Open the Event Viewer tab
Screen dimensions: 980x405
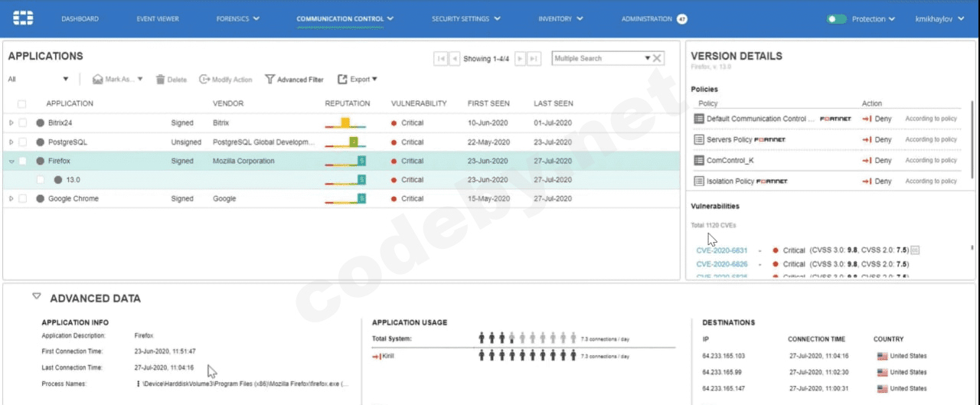[x=155, y=18]
